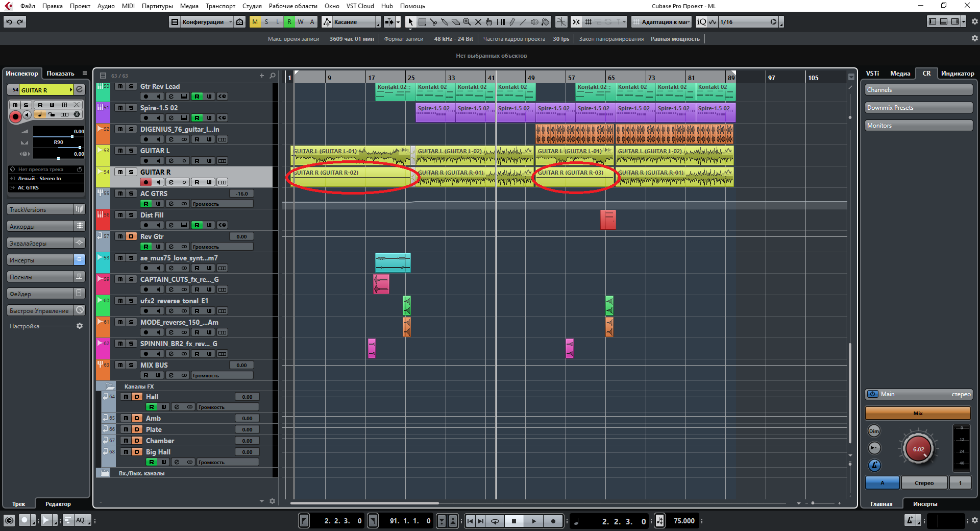Click the Redo arrow in toolbar

20,21
